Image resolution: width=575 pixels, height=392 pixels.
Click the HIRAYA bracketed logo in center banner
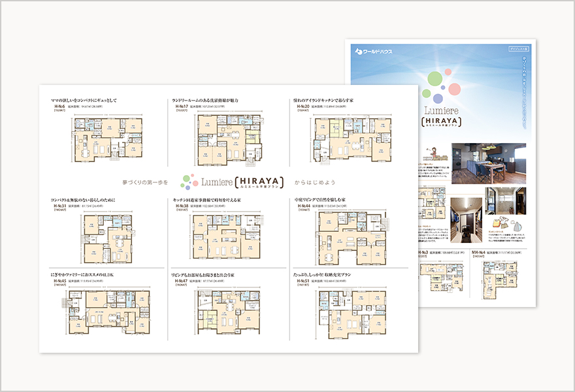point(259,181)
